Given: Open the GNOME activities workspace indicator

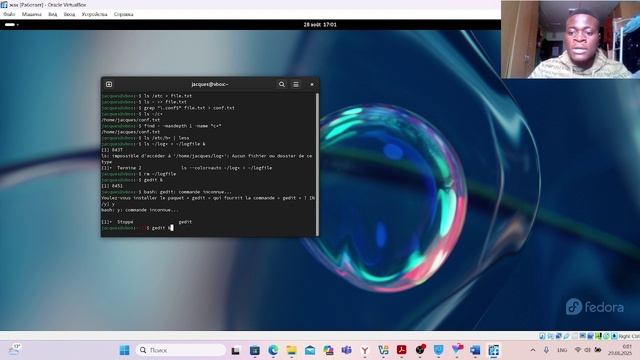Looking at the screenshot, I should click(11, 24).
